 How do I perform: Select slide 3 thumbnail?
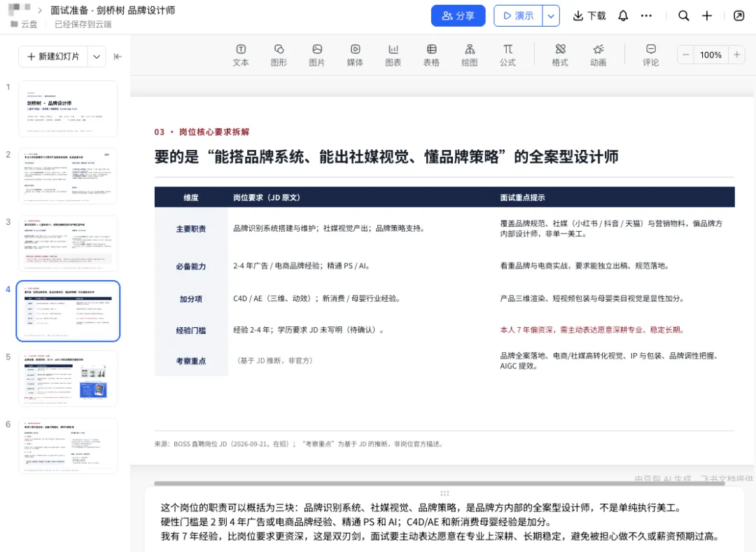68,244
